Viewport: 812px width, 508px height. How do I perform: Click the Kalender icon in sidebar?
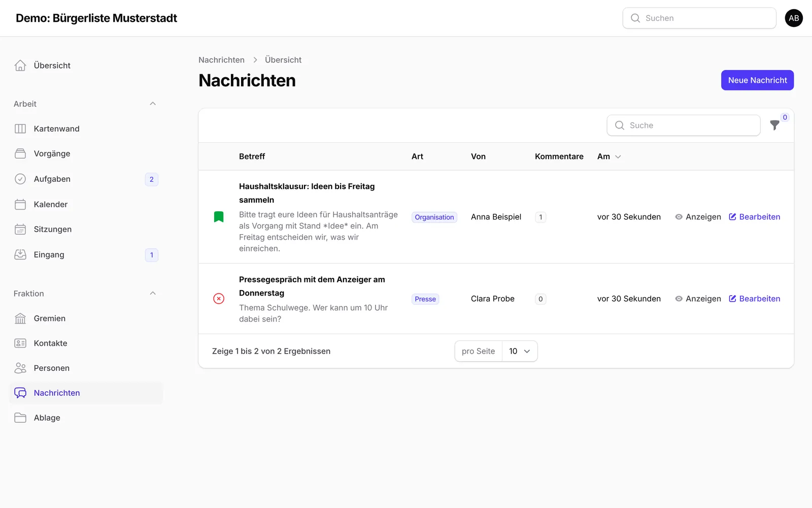(20, 204)
